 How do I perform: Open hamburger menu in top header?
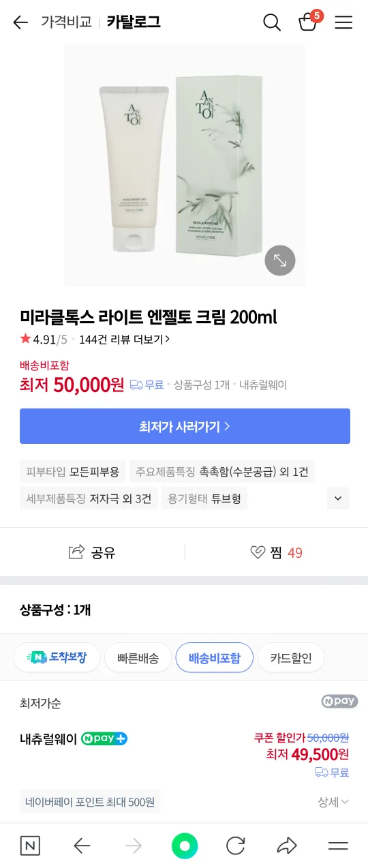[344, 23]
